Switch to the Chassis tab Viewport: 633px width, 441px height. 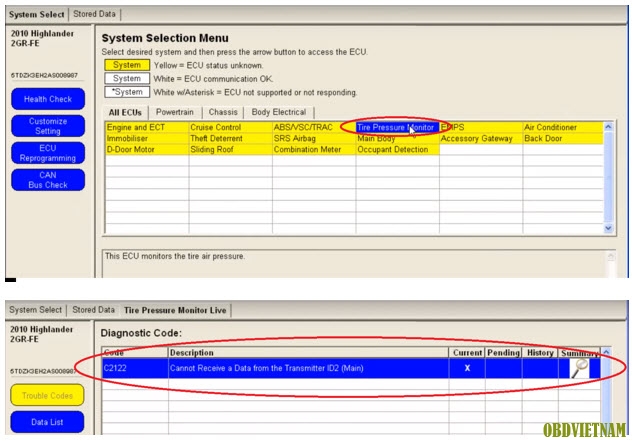(x=223, y=112)
